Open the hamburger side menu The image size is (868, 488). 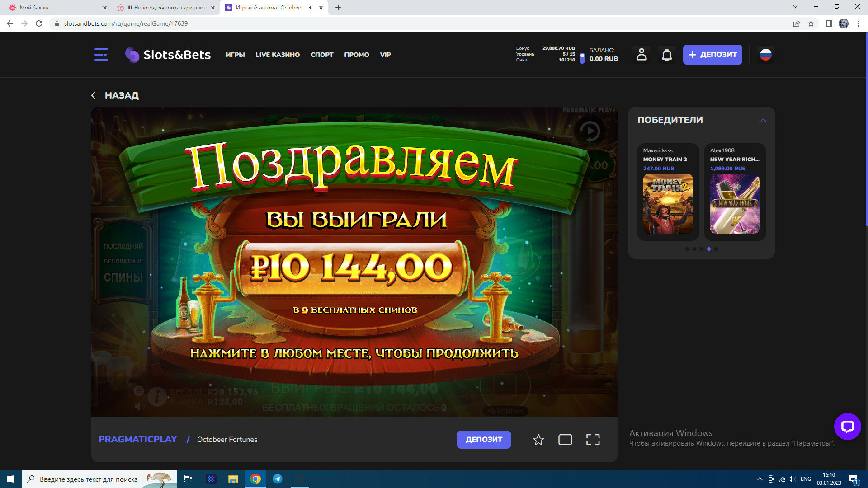(x=101, y=55)
